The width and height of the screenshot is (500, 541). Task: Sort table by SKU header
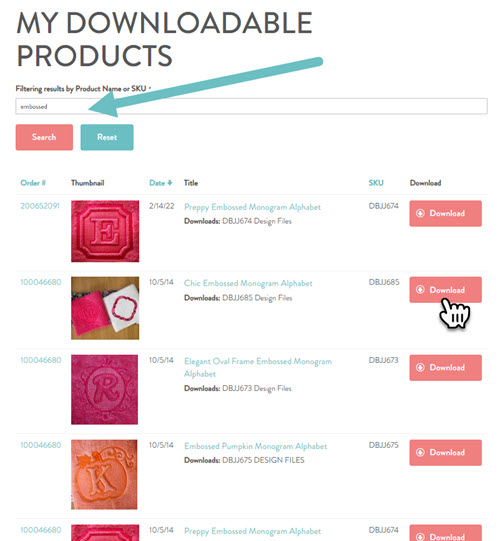(x=376, y=183)
